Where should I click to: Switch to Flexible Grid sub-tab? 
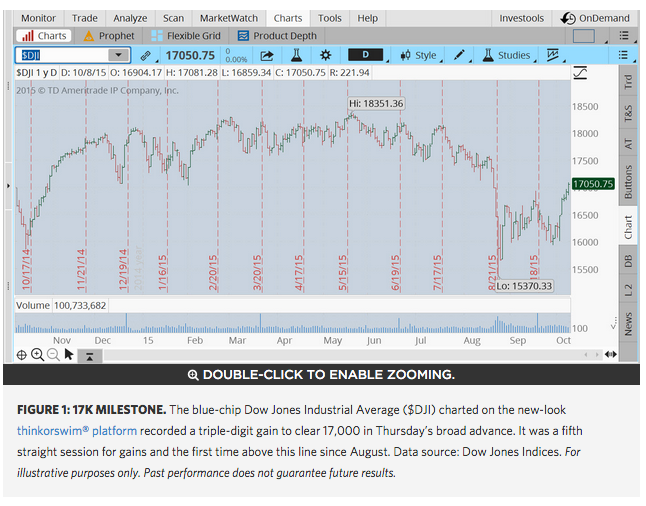pos(186,36)
